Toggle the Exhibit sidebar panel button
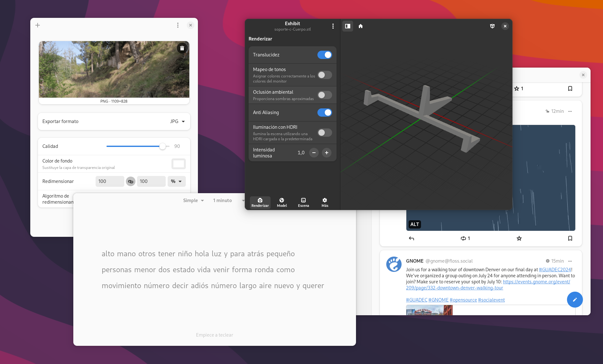603x364 pixels. (x=348, y=26)
